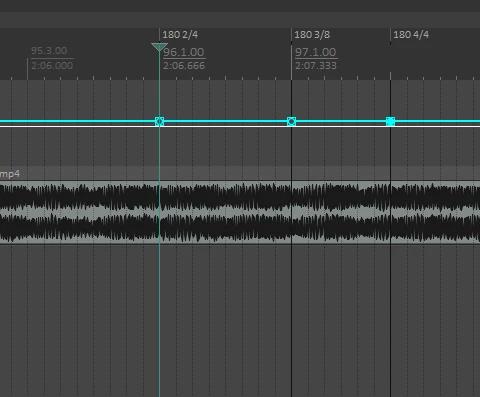Screen dimensions: 480x397
Task: Select the mp4 media item title bar
Action: click(x=240, y=174)
